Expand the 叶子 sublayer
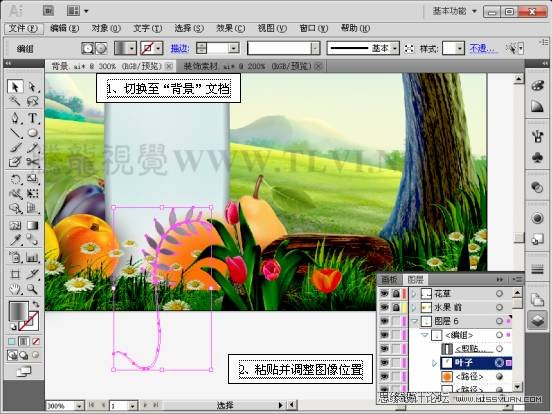 (x=434, y=363)
